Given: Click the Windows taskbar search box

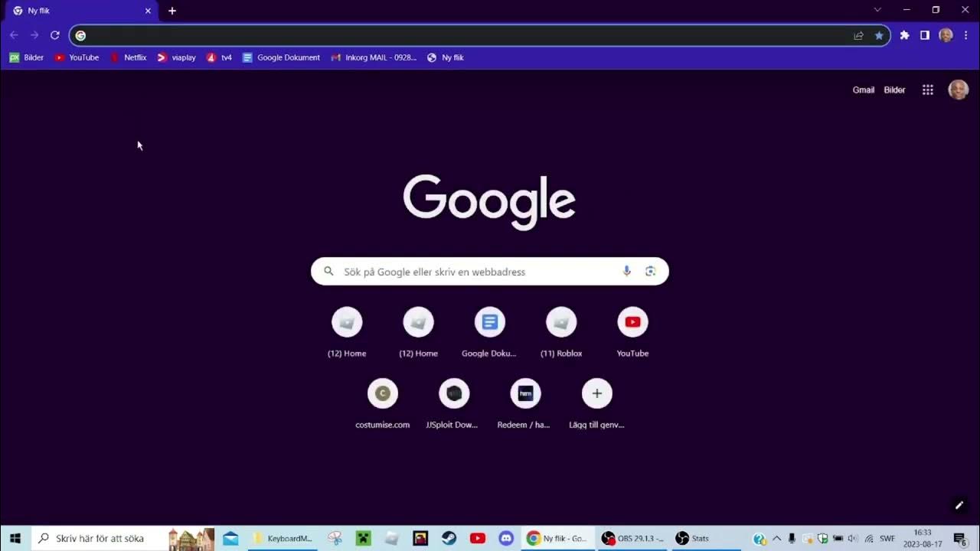Looking at the screenshot, I should [122, 538].
